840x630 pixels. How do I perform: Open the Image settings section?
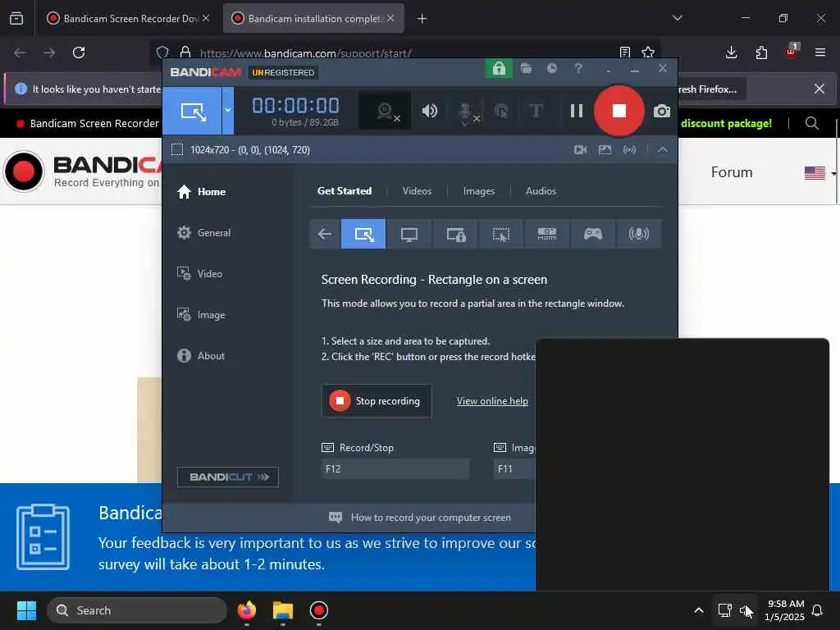click(201, 315)
